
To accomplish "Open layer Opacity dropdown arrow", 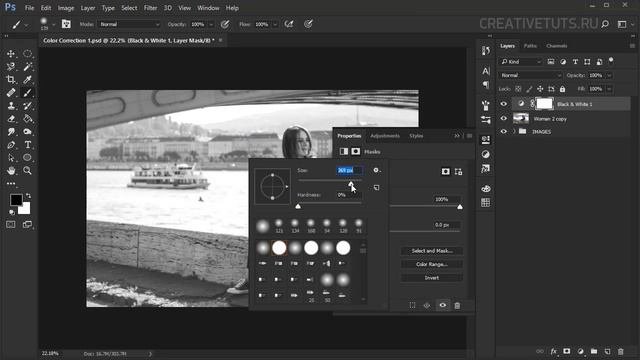I will (x=609, y=76).
